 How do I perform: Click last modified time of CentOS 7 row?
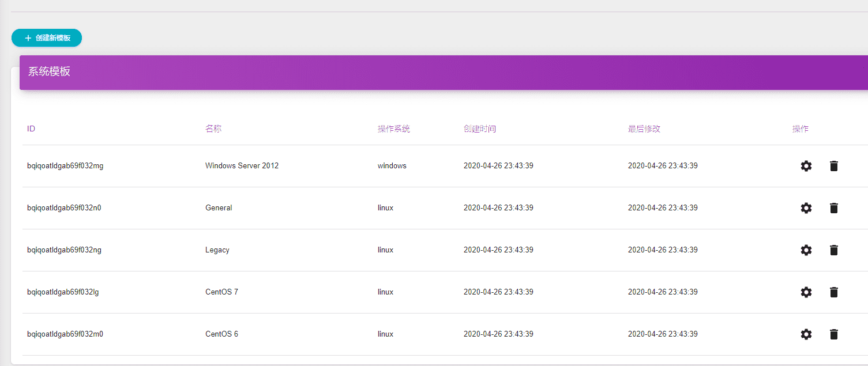pyautogui.click(x=663, y=292)
